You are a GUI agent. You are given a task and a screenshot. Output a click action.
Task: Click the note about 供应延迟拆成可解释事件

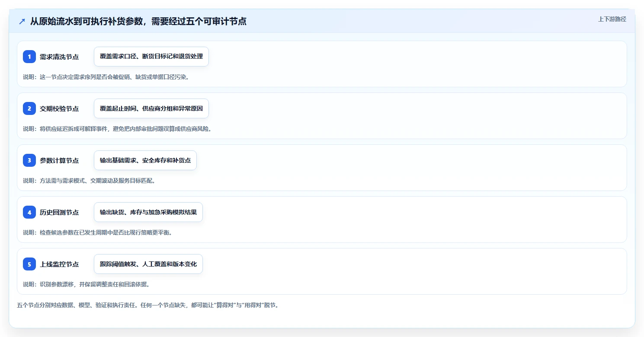click(117, 129)
